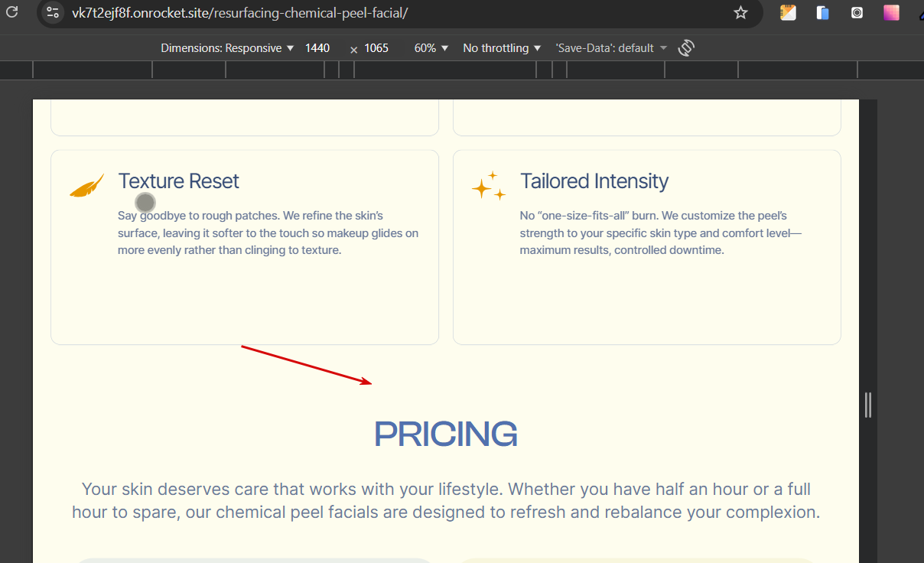Screen dimensions: 924x563
Task: Open the circular white extension icon
Action: [x=857, y=12]
